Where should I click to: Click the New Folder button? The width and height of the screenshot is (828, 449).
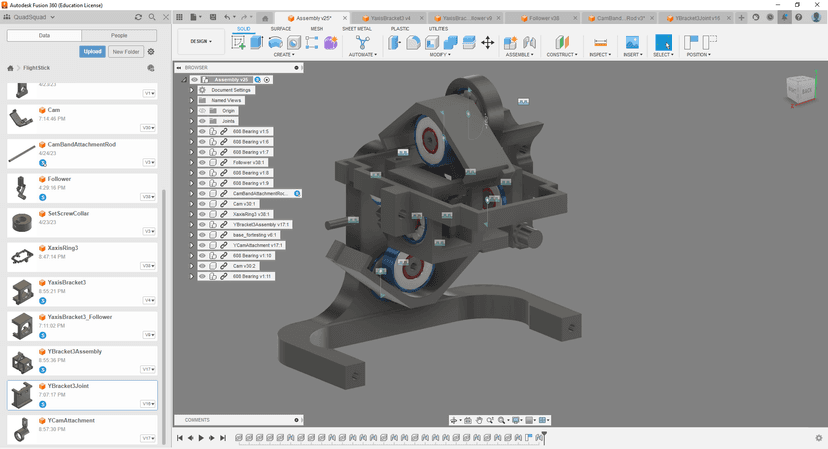(x=126, y=52)
